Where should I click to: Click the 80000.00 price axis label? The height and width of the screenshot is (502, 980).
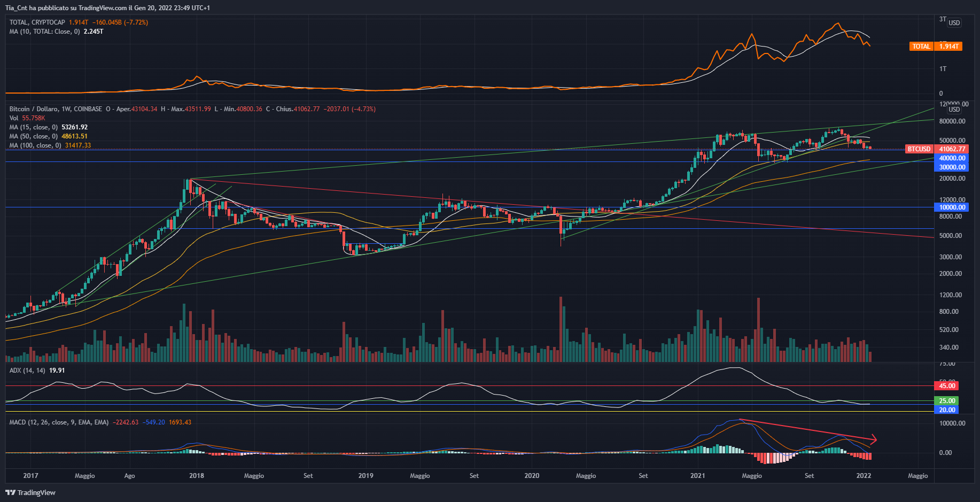[952, 121]
